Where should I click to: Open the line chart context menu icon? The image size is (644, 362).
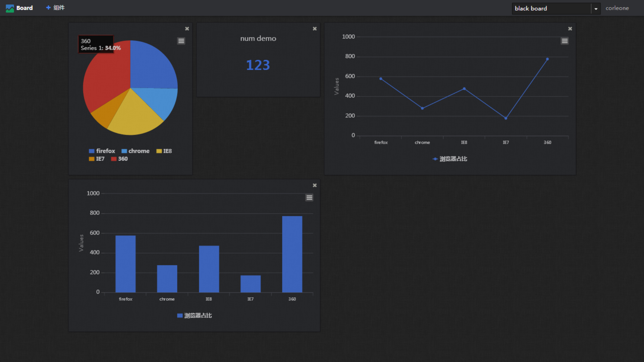[x=565, y=41]
